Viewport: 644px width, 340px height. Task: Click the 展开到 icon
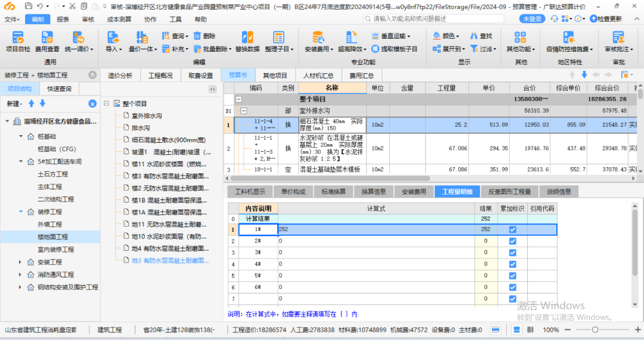click(x=436, y=49)
